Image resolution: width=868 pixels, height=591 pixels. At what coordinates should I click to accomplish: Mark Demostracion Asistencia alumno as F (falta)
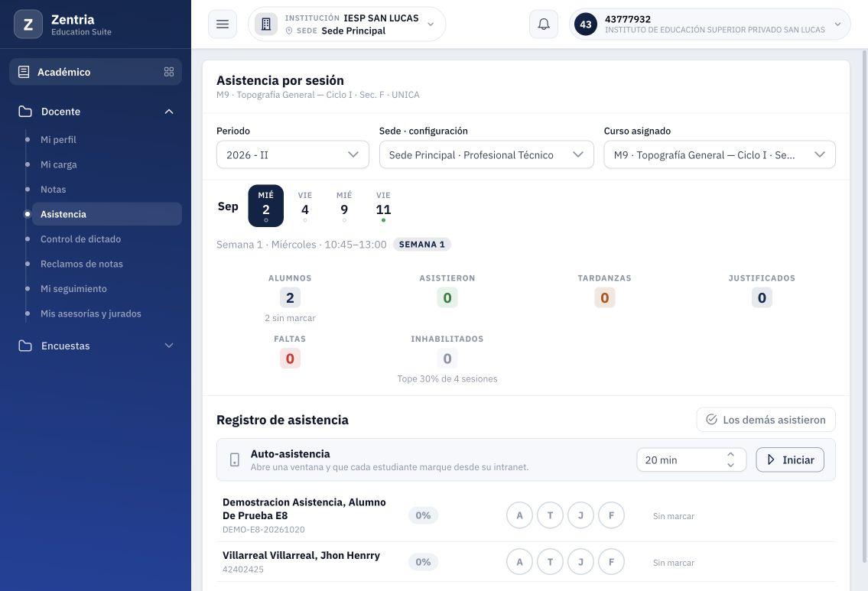point(611,515)
